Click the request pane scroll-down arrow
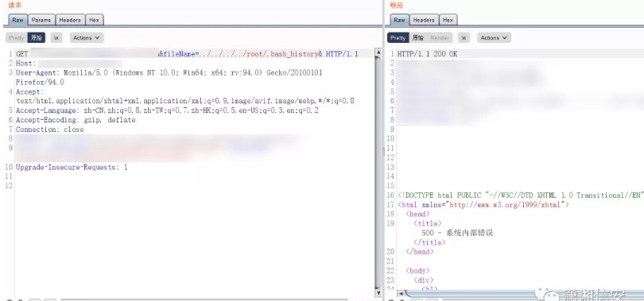This screenshot has height=301, width=644. tap(378, 293)
